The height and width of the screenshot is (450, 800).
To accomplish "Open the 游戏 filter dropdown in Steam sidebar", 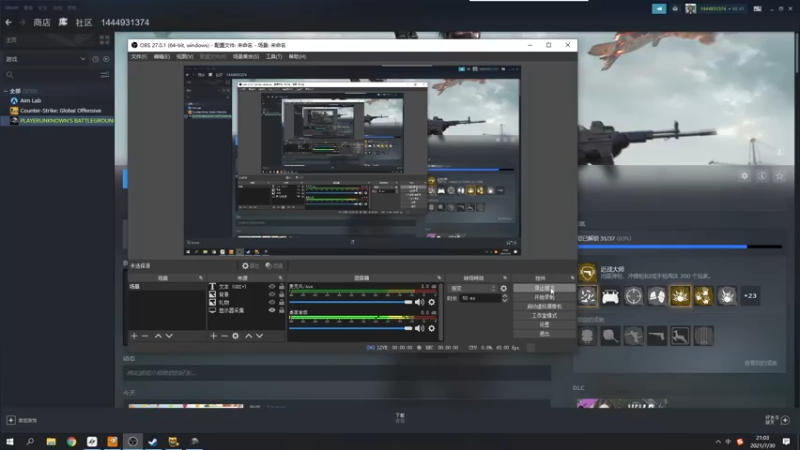I will 45,59.
